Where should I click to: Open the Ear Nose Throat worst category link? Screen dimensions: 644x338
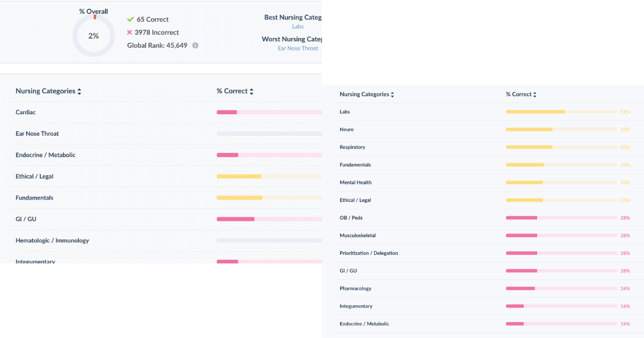(298, 48)
